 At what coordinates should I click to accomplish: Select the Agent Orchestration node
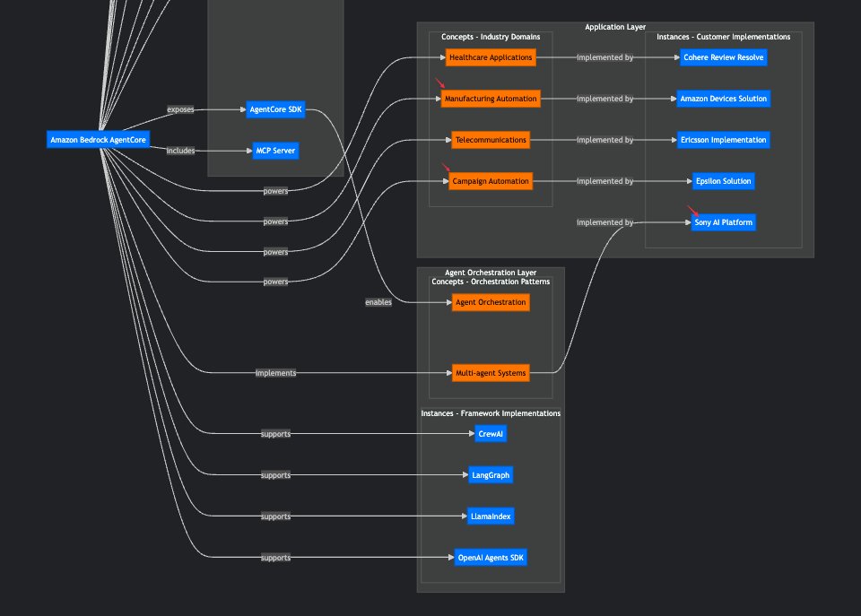coord(491,302)
